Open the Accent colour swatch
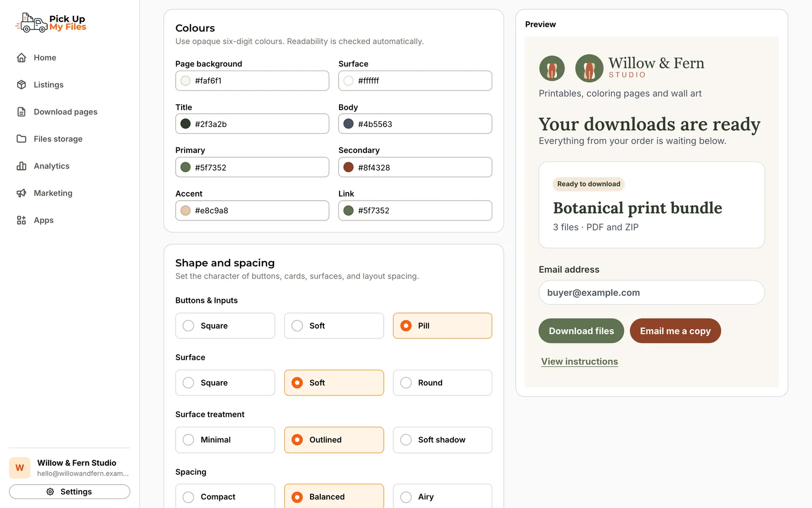 pos(186,211)
